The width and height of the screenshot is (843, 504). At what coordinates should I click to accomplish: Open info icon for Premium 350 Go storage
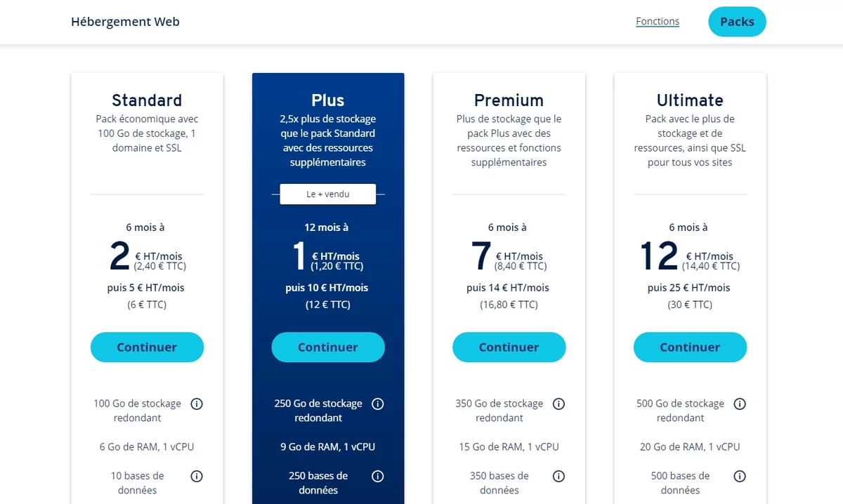coord(558,404)
